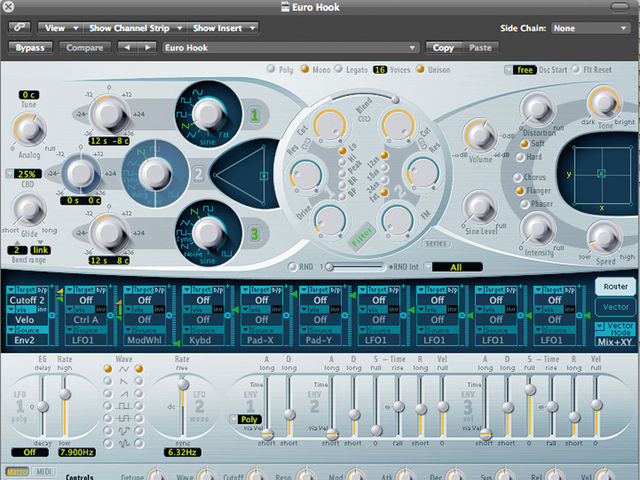Select Poly keyboard mode
Viewport: 640px width, 480px height.
pyautogui.click(x=271, y=69)
